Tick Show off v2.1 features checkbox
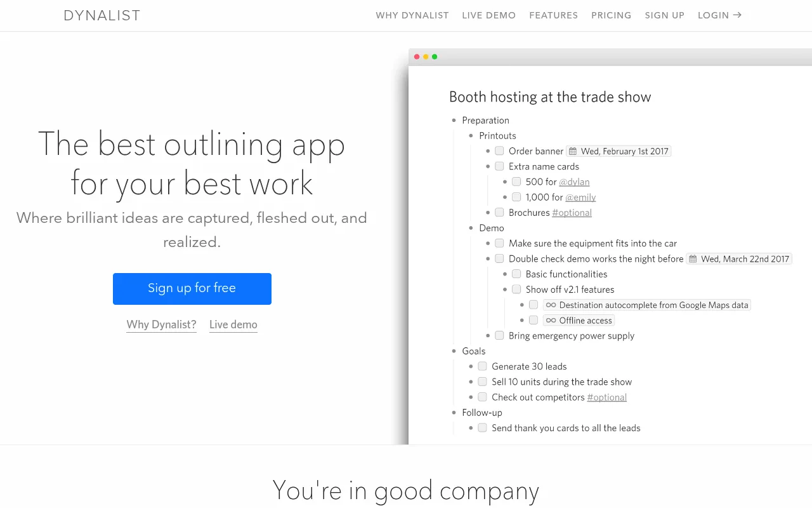This screenshot has width=812, height=508. point(516,289)
